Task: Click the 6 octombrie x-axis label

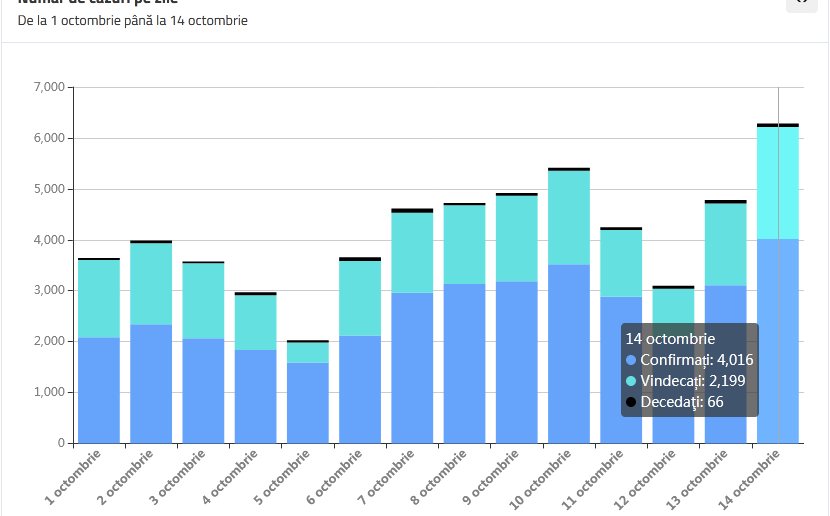Action: coord(333,476)
